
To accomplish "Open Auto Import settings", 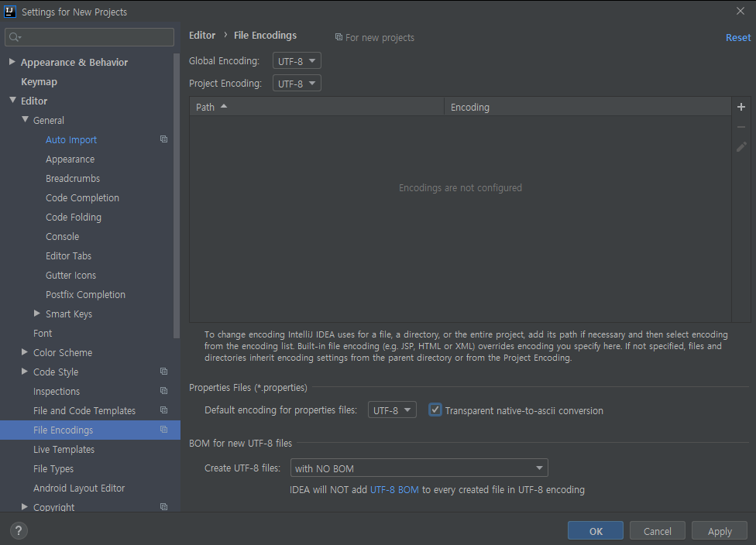I will pyautogui.click(x=71, y=140).
